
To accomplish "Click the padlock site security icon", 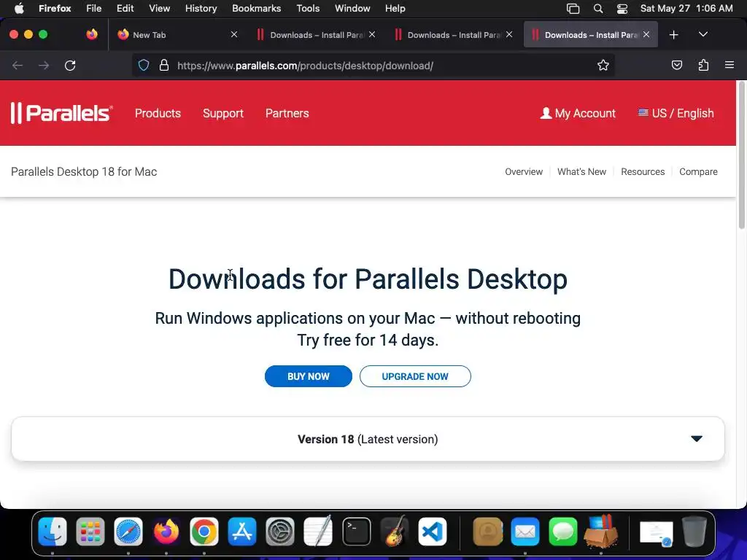I will click(164, 65).
